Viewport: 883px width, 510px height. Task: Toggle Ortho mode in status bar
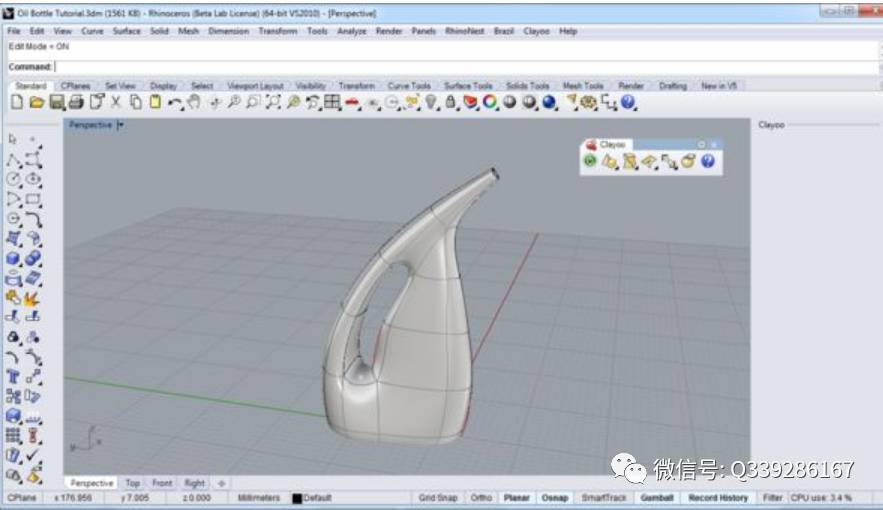481,498
